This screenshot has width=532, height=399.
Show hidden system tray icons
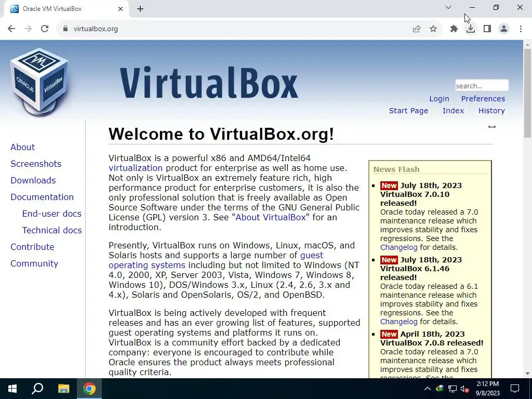coord(428,389)
